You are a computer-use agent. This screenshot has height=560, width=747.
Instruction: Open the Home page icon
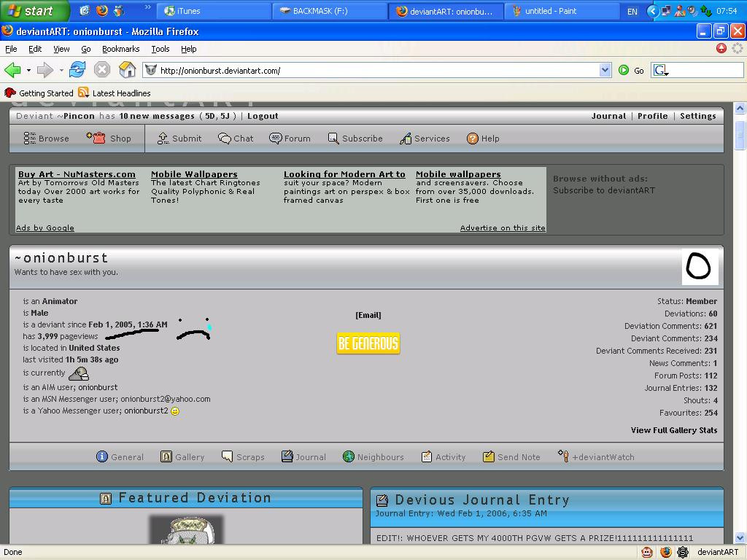coord(127,70)
